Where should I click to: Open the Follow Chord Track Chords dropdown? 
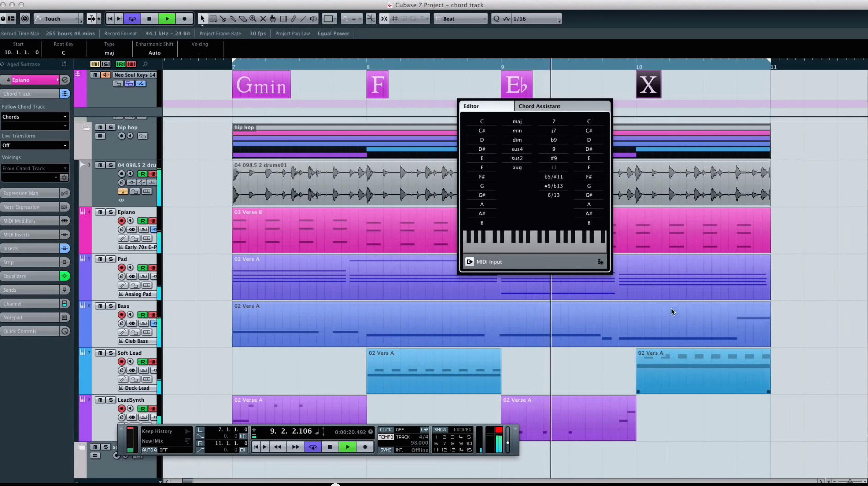(34, 117)
